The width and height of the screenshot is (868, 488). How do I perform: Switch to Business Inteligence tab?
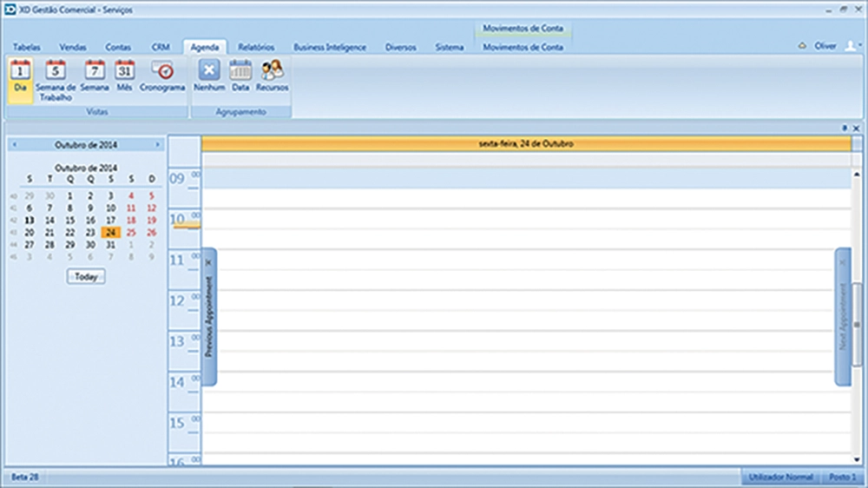(330, 47)
